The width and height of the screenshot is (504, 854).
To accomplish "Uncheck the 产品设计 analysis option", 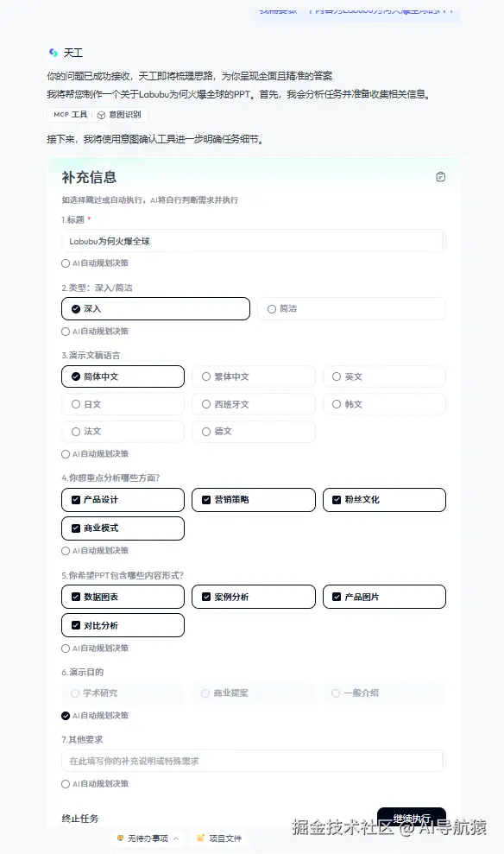I will click(x=75, y=499).
